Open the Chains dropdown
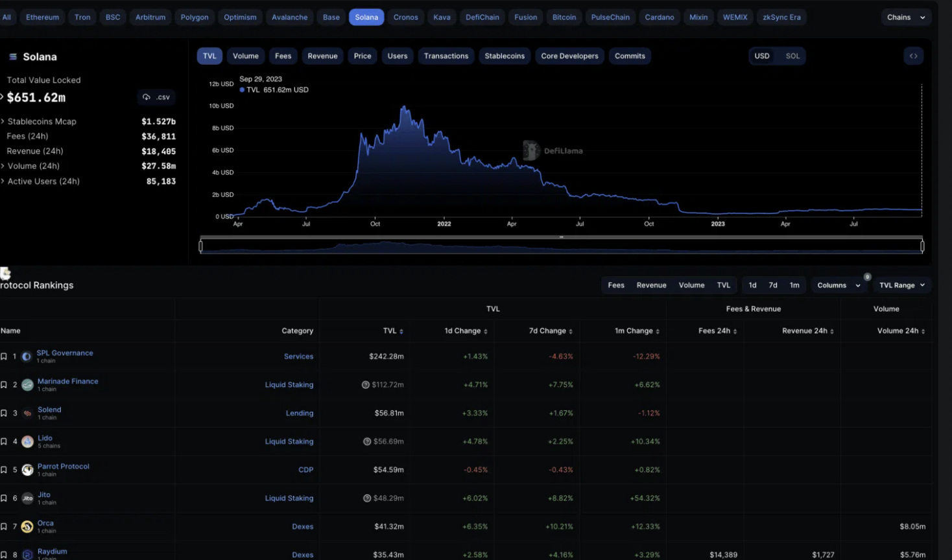The height and width of the screenshot is (560, 952). (x=907, y=17)
